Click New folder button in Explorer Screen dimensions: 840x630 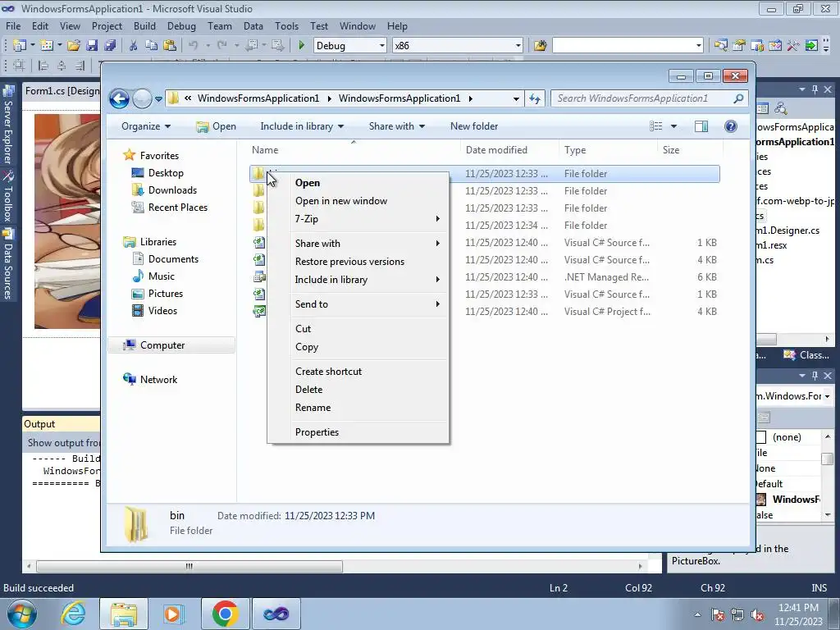tap(474, 126)
